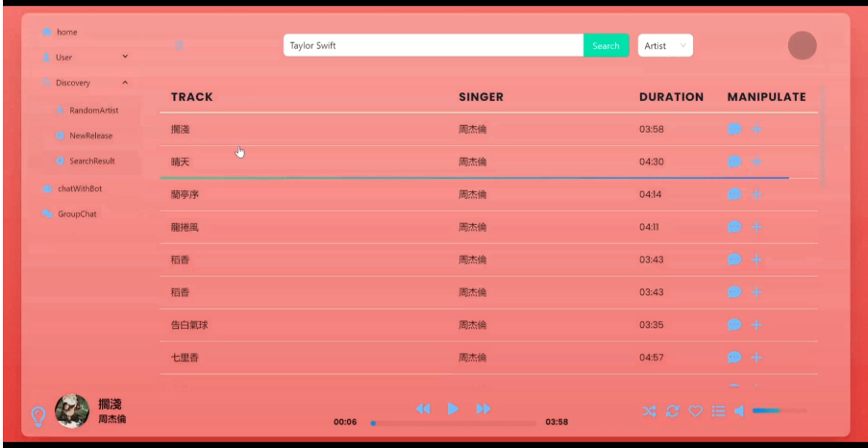
Task: Add 晴天 using its plus icon
Action: click(756, 162)
